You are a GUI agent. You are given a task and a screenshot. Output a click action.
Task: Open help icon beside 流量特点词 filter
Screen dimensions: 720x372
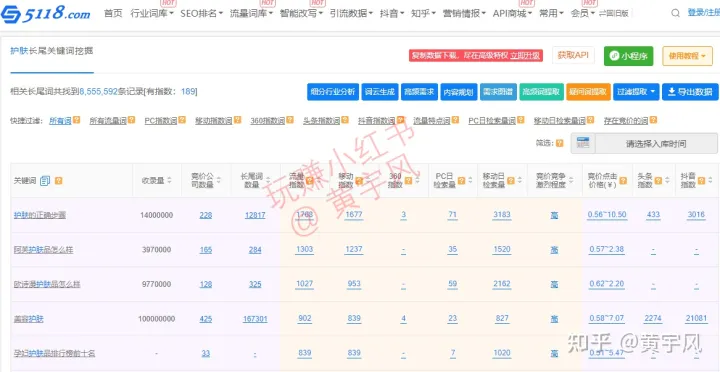[x=455, y=120]
